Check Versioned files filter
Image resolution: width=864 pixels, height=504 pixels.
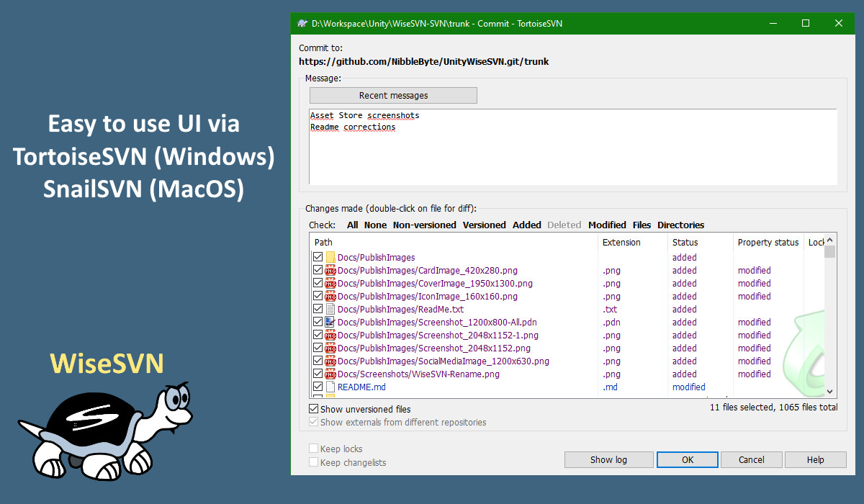[x=484, y=225]
